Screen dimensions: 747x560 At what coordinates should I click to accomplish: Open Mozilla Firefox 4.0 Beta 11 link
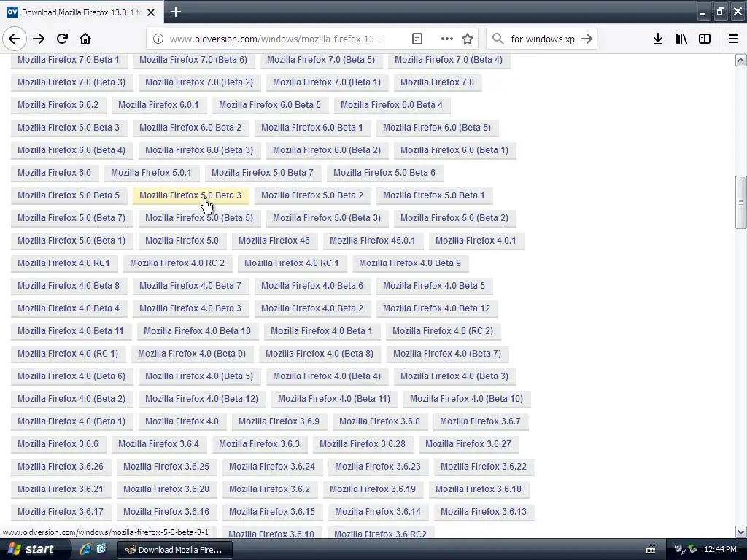pyautogui.click(x=71, y=331)
